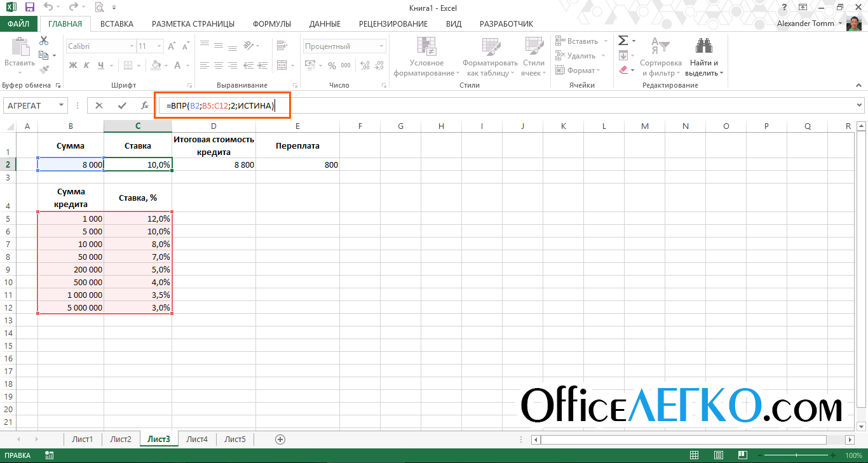Open the font name dropdown showing Calibri
Image resolution: width=868 pixels, height=463 pixels.
tap(132, 46)
